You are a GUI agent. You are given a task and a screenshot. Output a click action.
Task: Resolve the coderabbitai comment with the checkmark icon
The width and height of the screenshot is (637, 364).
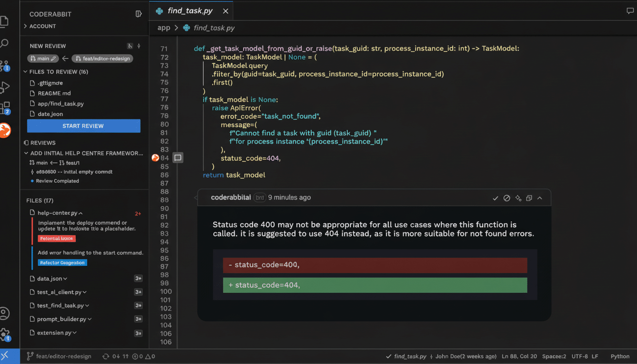pos(495,198)
